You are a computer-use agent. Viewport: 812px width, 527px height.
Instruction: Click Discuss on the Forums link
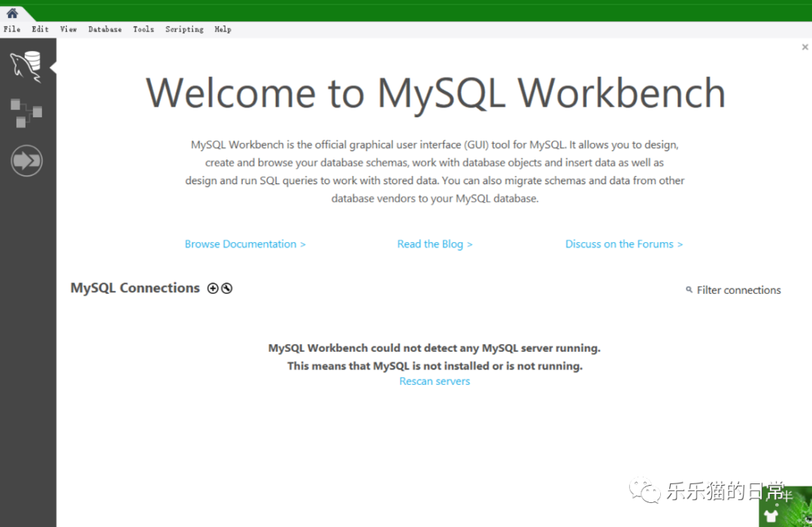(x=624, y=244)
